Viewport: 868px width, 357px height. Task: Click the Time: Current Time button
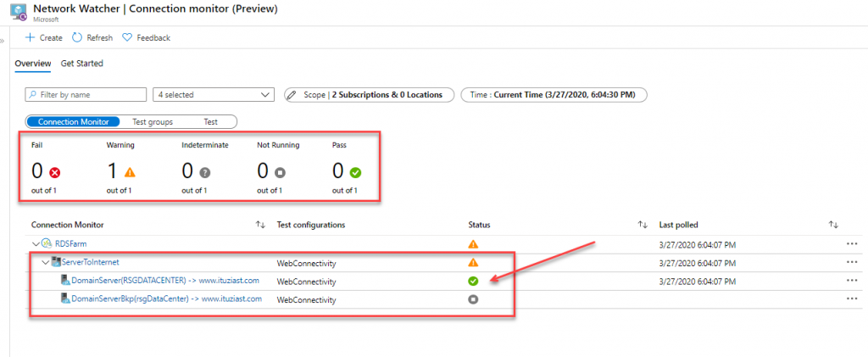click(554, 95)
